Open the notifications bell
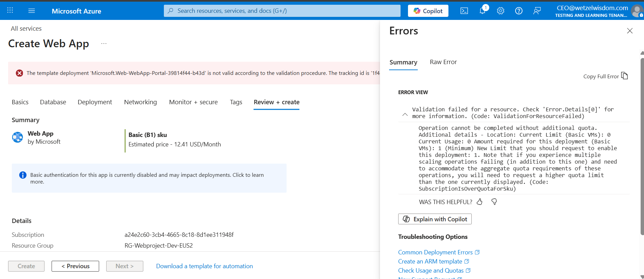 (x=482, y=11)
